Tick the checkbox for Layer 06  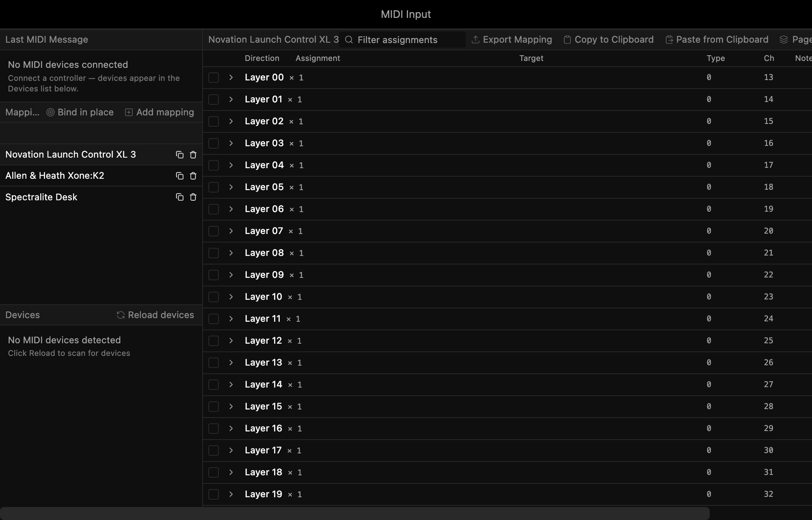(x=214, y=209)
